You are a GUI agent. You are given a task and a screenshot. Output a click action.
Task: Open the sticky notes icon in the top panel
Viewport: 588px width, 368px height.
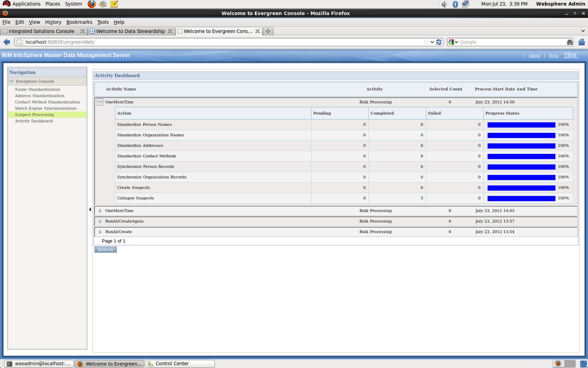(114, 4)
